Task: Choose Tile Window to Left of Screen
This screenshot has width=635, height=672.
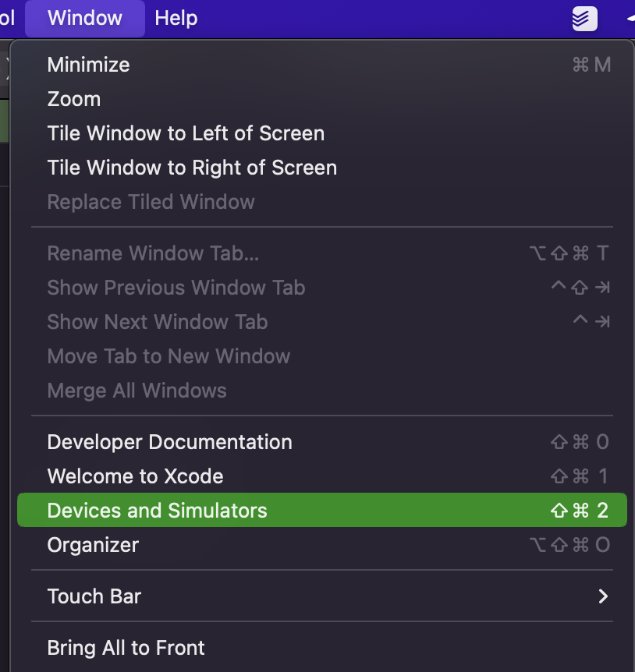Action: (x=321, y=133)
